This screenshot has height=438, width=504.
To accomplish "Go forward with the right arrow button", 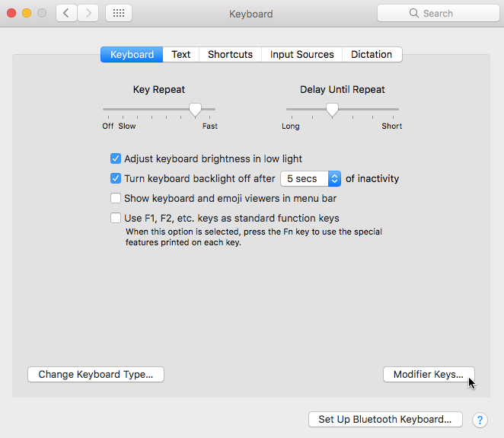I will click(x=88, y=13).
